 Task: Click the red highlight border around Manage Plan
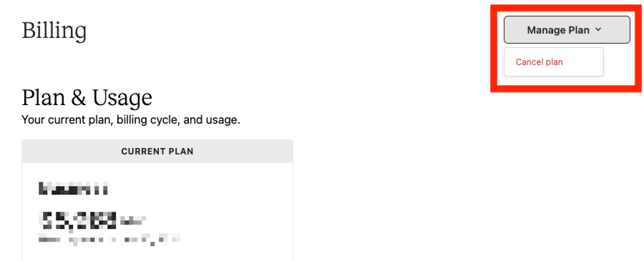(x=567, y=7)
